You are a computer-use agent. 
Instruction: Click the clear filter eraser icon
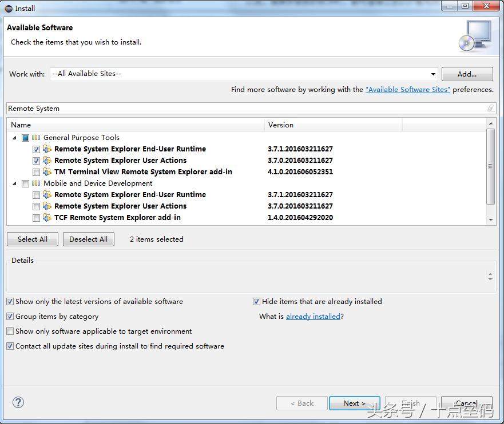[490, 108]
